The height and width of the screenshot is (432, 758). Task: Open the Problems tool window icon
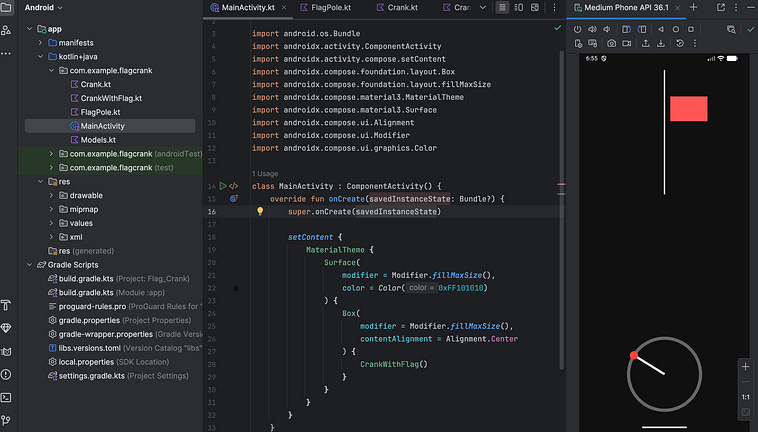tap(6, 374)
